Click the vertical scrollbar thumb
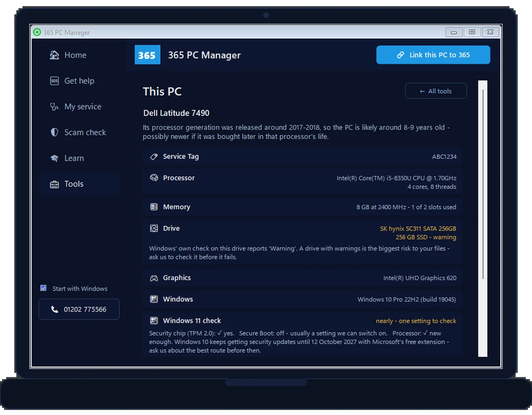The image size is (532, 415). 483,184
